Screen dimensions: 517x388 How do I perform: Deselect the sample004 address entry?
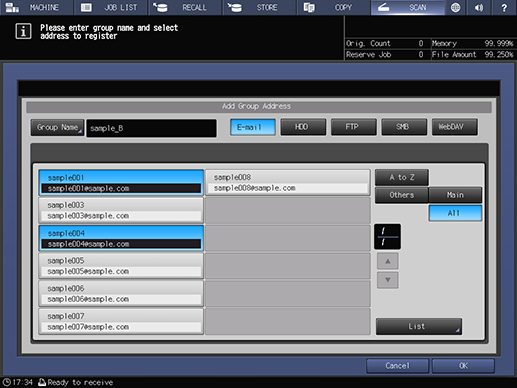[121, 238]
